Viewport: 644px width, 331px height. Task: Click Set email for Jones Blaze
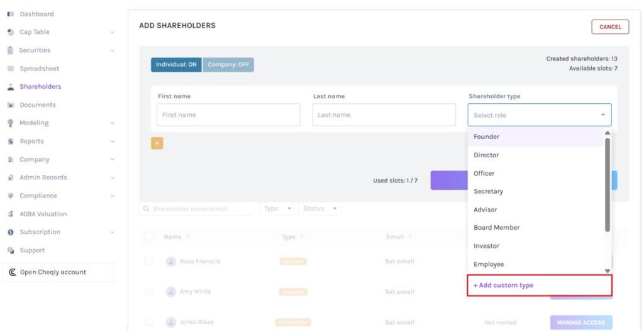click(399, 322)
